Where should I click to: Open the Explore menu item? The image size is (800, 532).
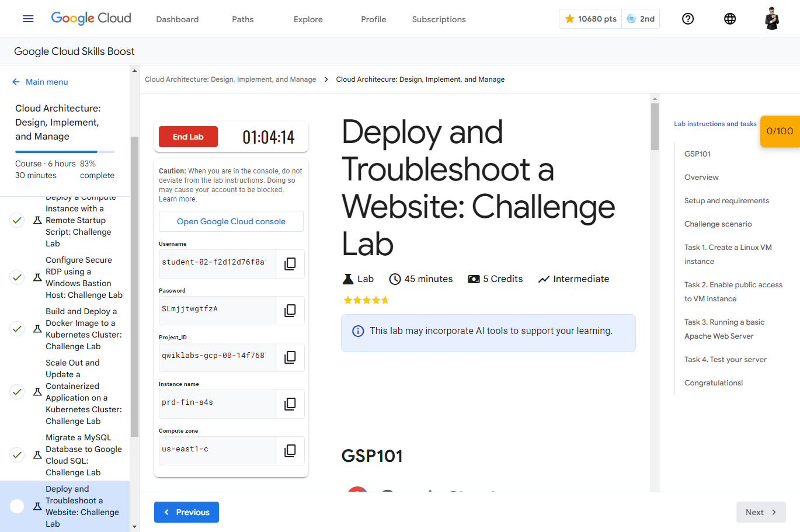[308, 19]
